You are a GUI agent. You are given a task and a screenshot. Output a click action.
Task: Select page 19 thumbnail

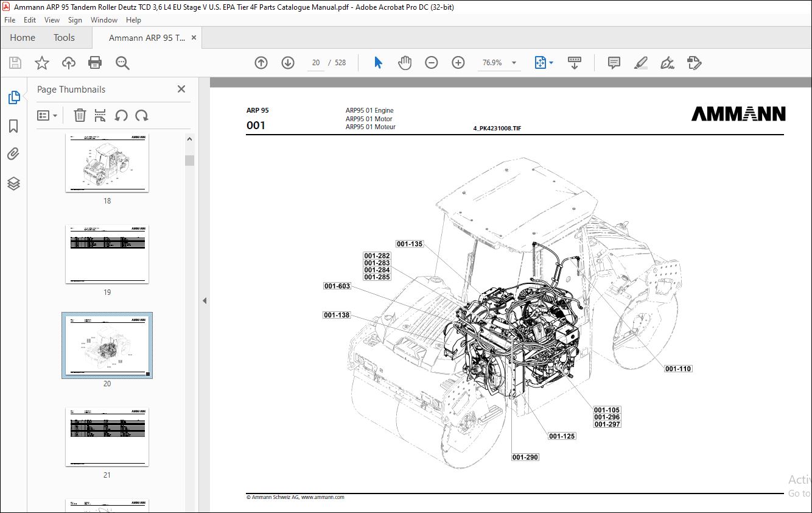pyautogui.click(x=107, y=254)
